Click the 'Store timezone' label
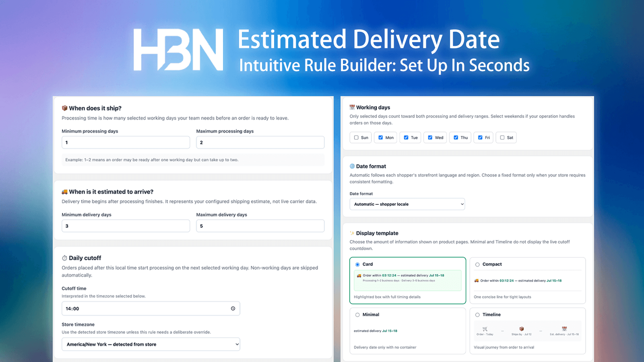Image resolution: width=644 pixels, height=362 pixels. (x=78, y=325)
